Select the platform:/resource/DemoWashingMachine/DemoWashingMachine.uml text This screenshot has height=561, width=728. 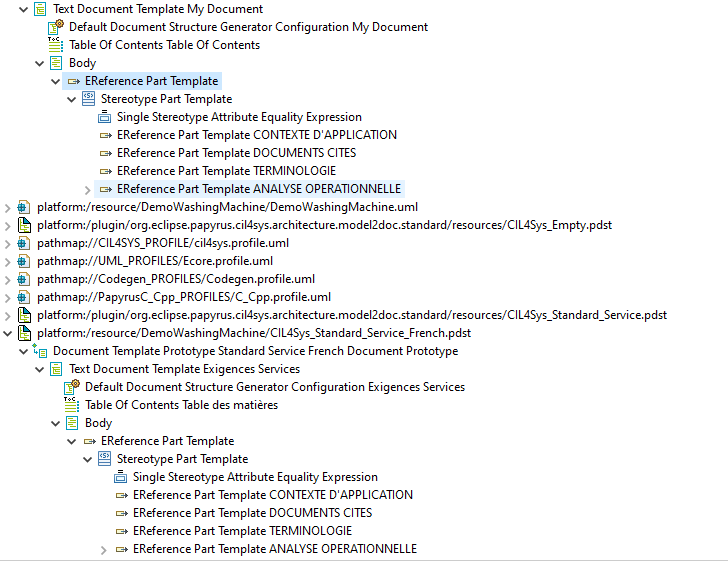[228, 207]
